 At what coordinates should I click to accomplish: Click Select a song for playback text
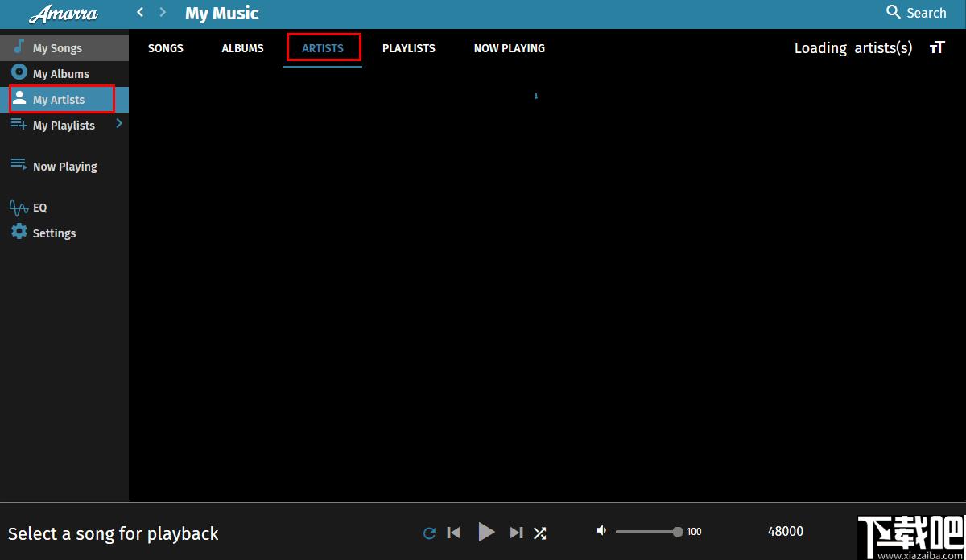pyautogui.click(x=114, y=533)
